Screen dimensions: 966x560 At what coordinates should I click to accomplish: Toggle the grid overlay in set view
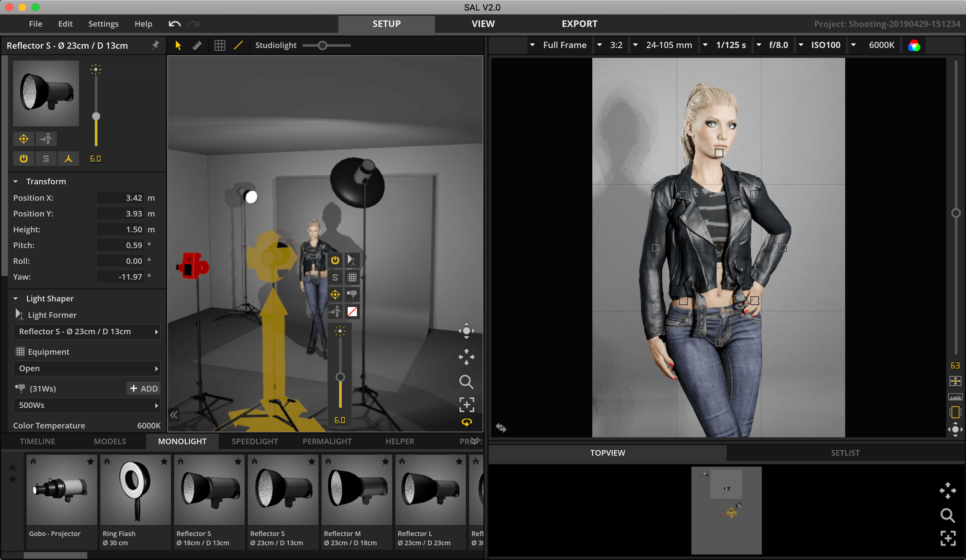[220, 45]
